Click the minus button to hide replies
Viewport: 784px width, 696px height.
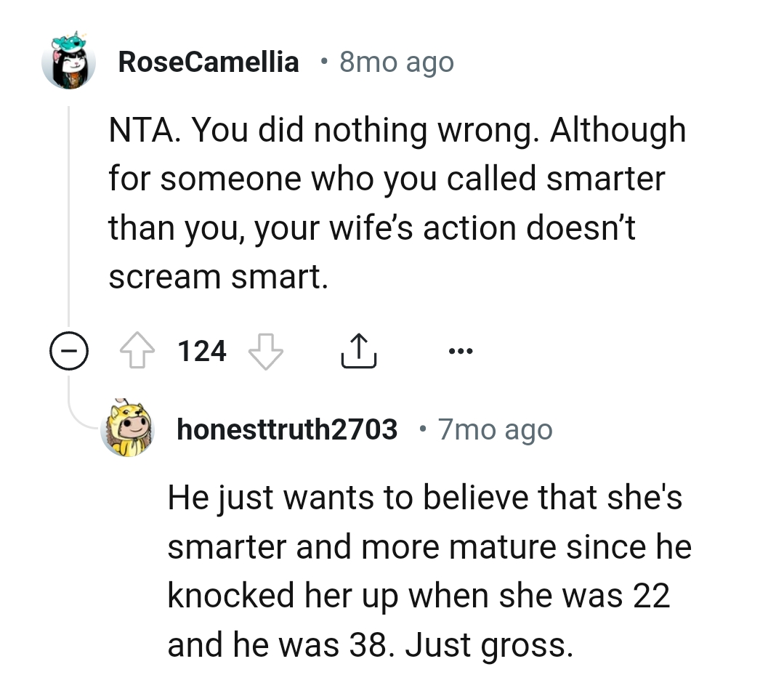[x=68, y=351]
